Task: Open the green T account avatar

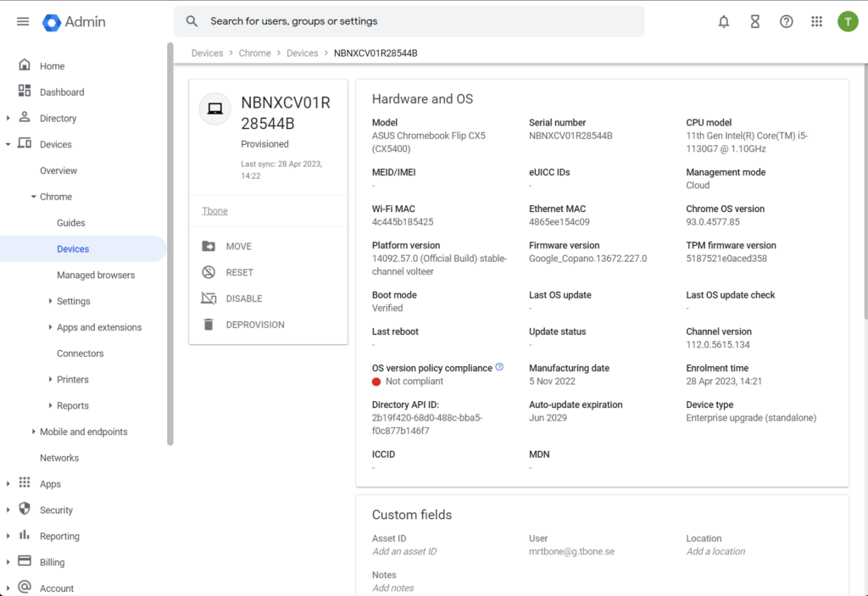Action: (x=848, y=21)
